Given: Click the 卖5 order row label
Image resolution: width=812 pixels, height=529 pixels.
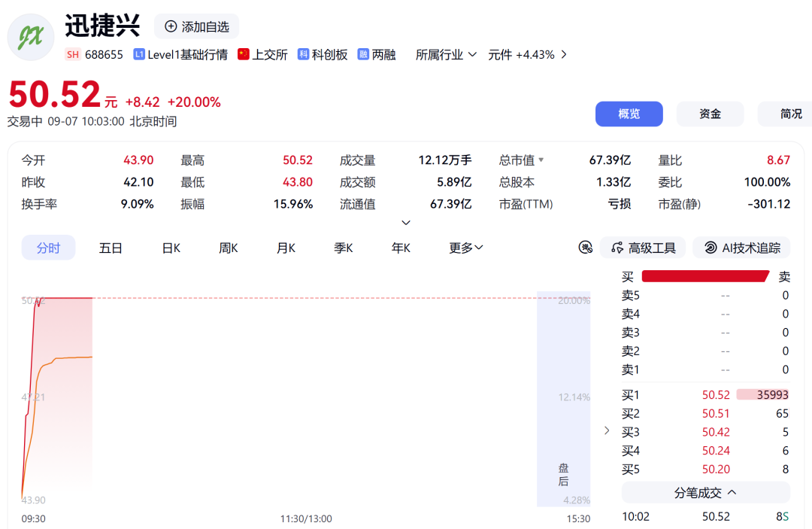Looking at the screenshot, I should point(630,295).
